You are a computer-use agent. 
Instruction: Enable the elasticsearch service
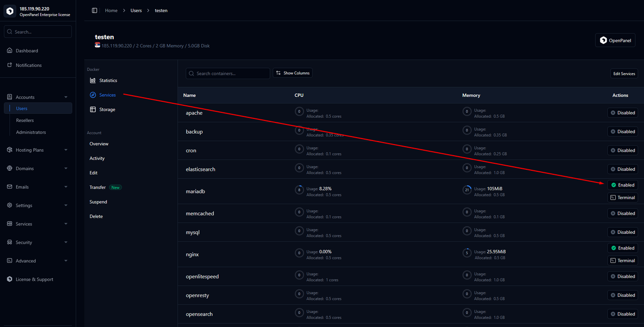(622, 169)
